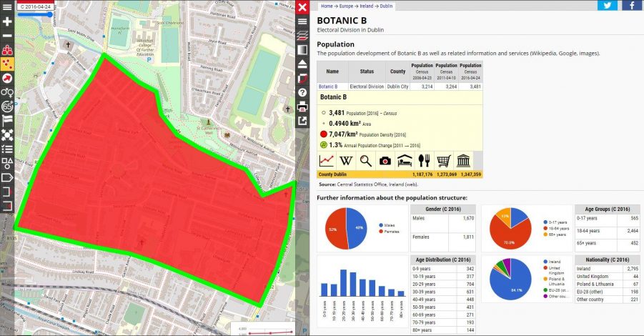
Task: Share the page using the Twitter button
Action: click(607, 5)
